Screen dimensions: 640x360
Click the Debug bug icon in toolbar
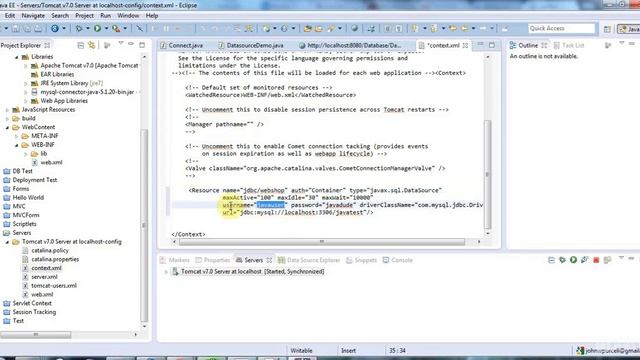[x=79, y=29]
